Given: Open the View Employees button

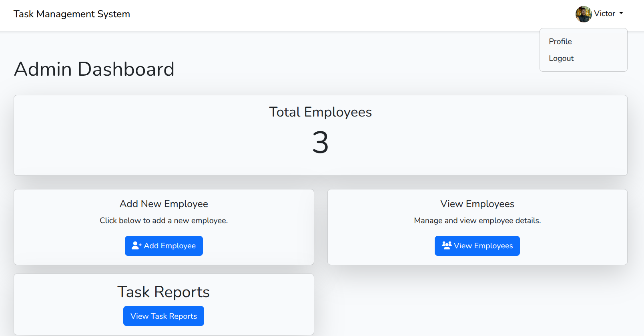Looking at the screenshot, I should point(477,246).
